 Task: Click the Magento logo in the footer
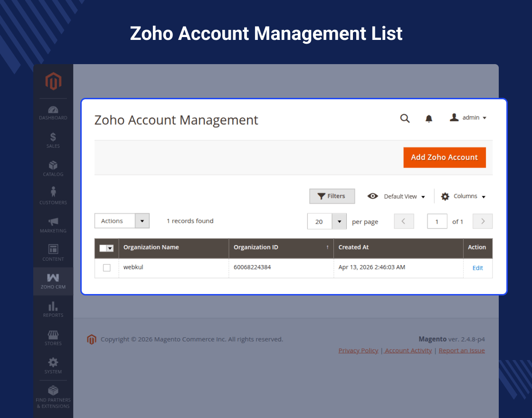click(92, 339)
